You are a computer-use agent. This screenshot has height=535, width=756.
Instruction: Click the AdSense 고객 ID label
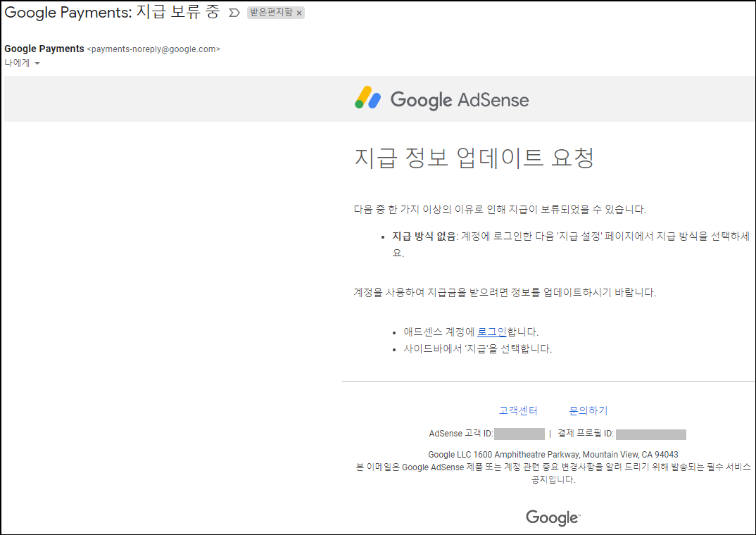pyautogui.click(x=461, y=434)
